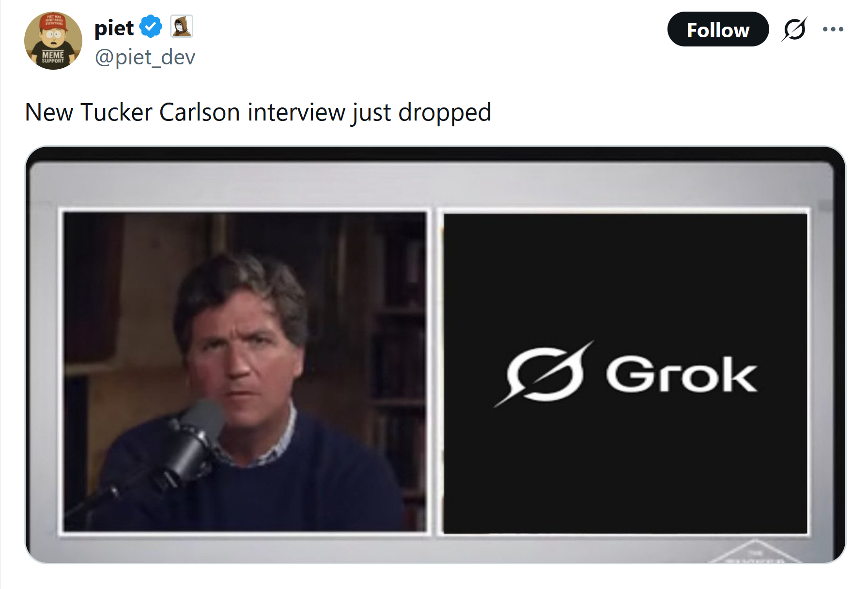This screenshot has width=868, height=589.
Task: Click the hooded figure affiliate badge
Action: pos(182,27)
